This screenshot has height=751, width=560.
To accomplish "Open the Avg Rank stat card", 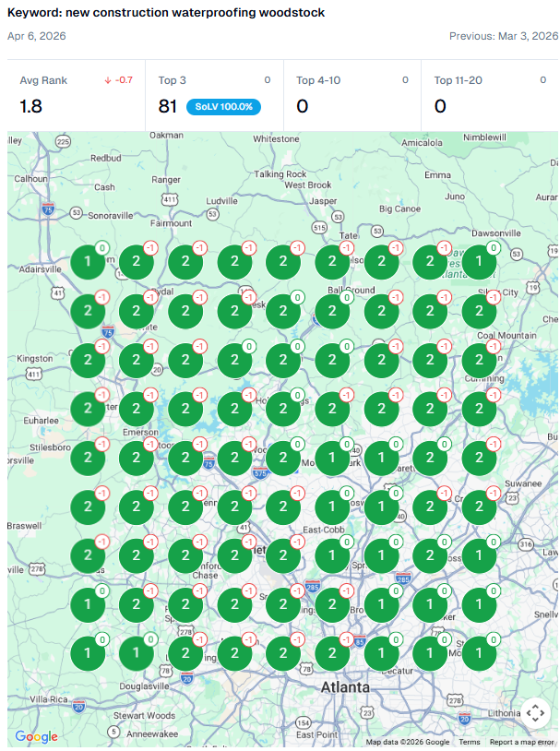I will tap(77, 95).
